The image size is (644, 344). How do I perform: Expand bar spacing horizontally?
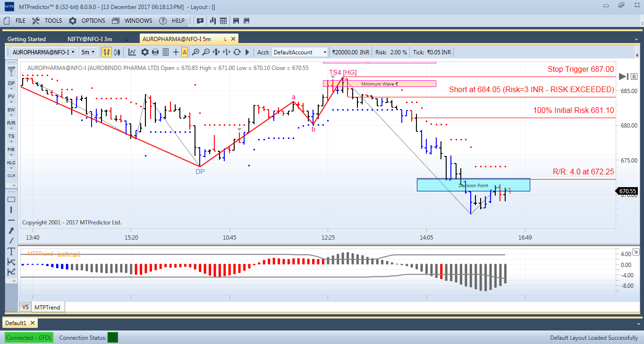216,52
